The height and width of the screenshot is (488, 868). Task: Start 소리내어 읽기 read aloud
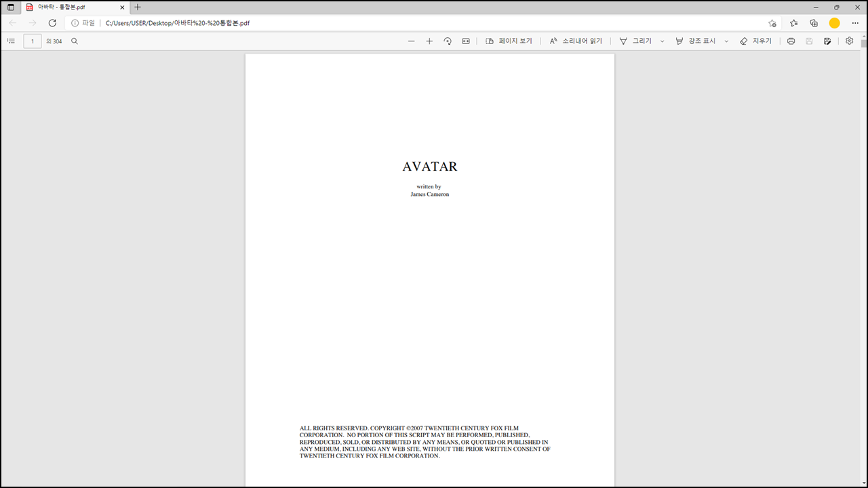point(576,41)
